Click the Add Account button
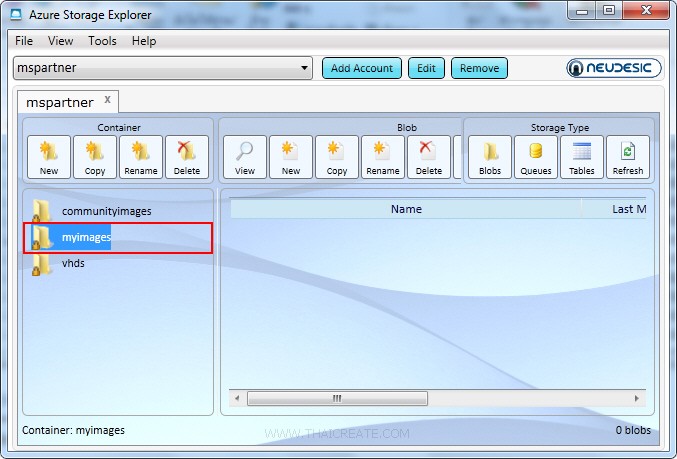677x459 pixels. pyautogui.click(x=362, y=68)
